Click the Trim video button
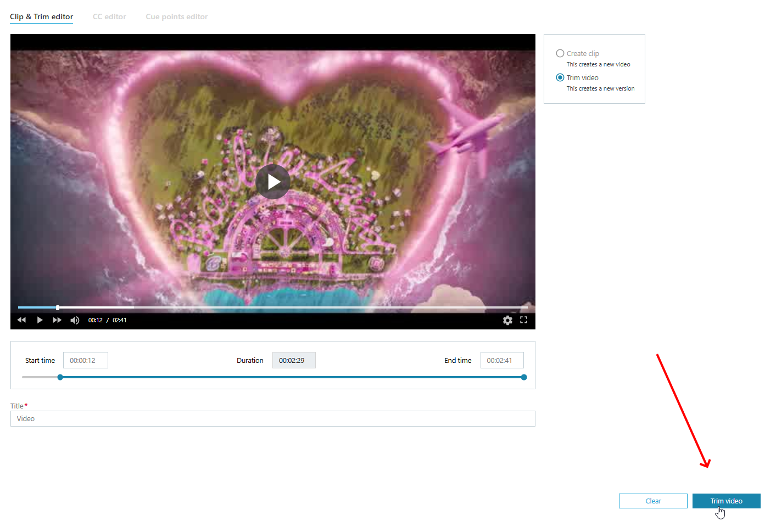The height and width of the screenshot is (532, 776). [727, 501]
